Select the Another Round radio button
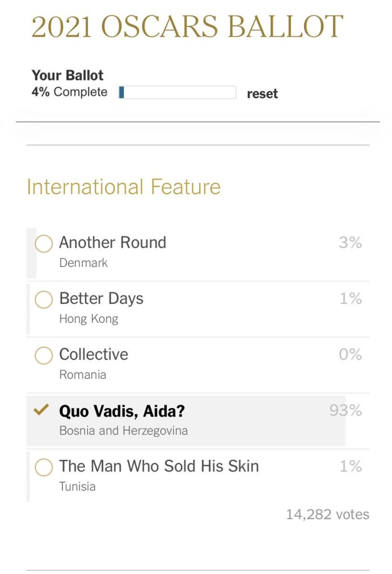392x574 pixels. coord(44,244)
